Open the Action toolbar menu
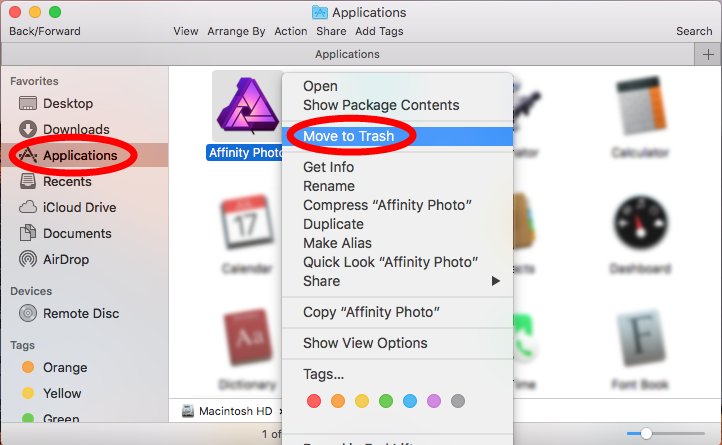The width and height of the screenshot is (722, 445). [291, 31]
